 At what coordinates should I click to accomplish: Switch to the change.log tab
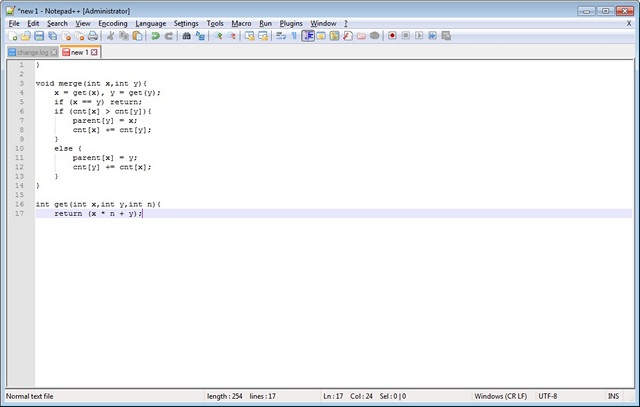click(32, 53)
